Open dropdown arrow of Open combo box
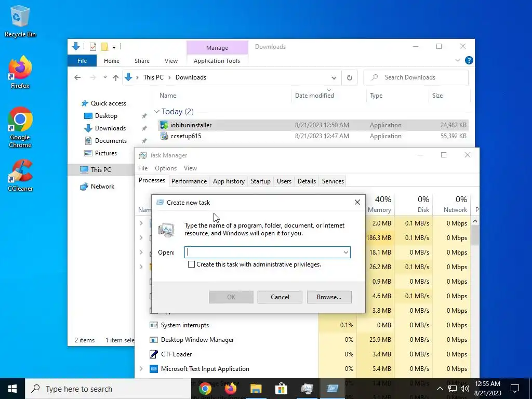This screenshot has height=399, width=532. pos(345,252)
